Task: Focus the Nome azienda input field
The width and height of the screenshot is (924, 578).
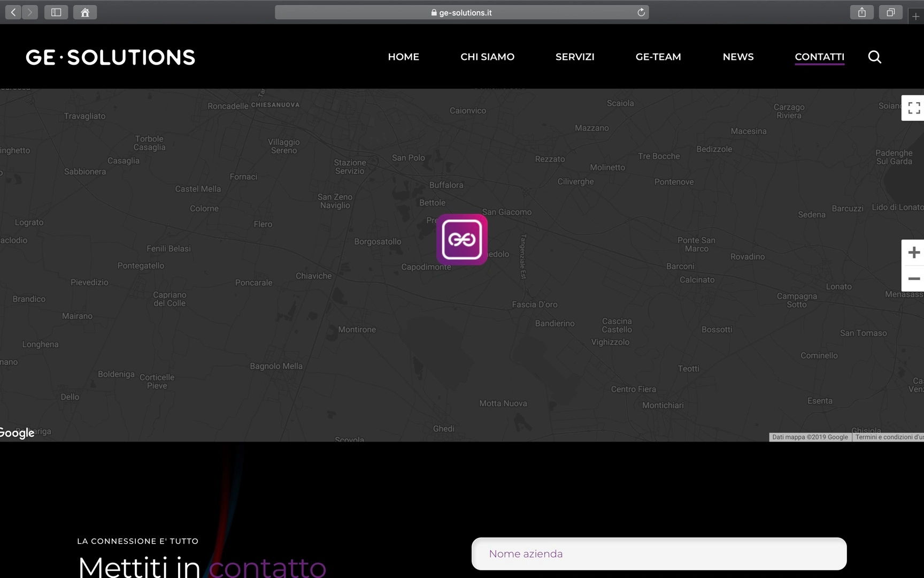Action: [x=659, y=554]
